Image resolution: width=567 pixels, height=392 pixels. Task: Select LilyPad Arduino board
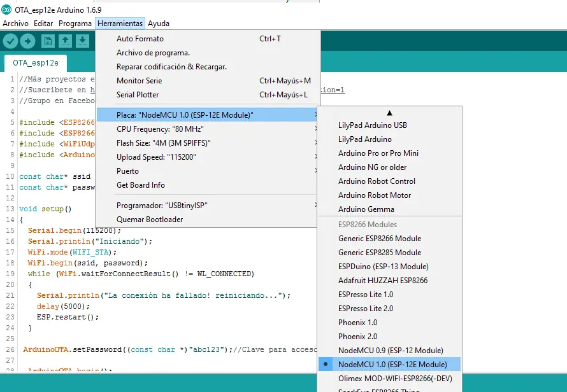(389, 139)
